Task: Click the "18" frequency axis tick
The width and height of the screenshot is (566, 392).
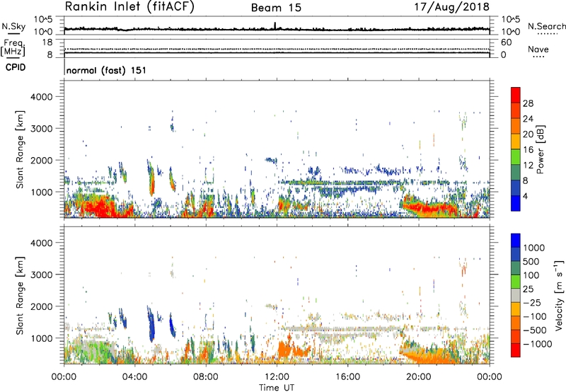Action: [x=47, y=42]
